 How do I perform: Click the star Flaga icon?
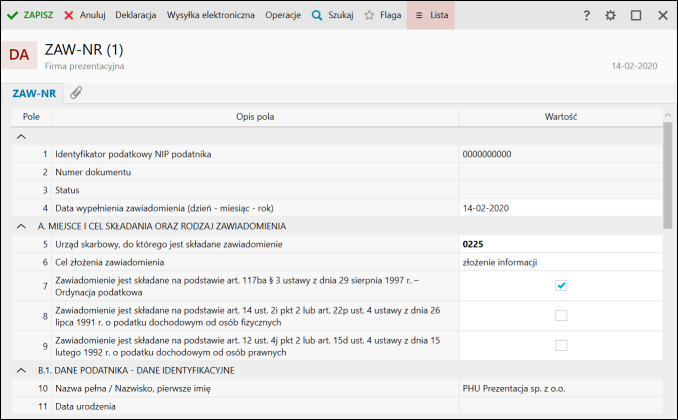coord(369,15)
